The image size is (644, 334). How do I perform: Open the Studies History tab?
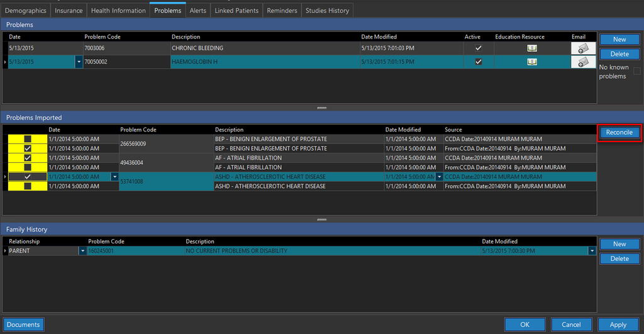(327, 11)
